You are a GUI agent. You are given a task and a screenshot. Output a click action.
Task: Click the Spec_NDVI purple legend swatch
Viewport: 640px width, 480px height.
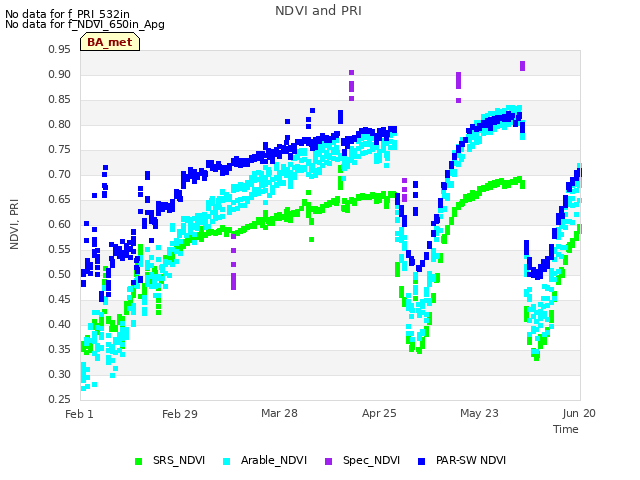point(328,461)
